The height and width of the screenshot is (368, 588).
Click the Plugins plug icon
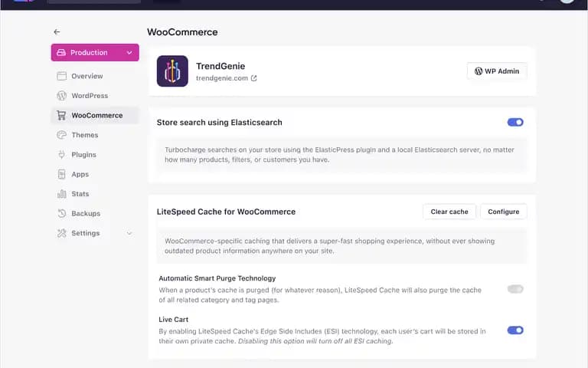point(61,155)
